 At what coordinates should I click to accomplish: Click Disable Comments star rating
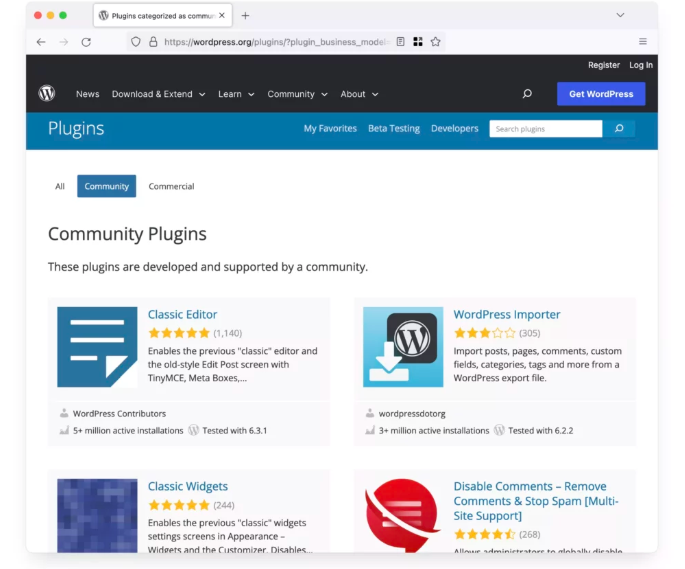tap(485, 534)
